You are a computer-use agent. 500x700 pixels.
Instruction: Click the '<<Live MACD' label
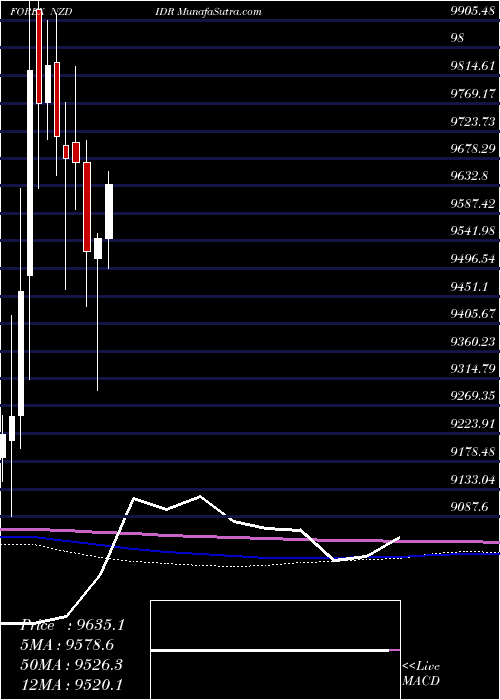421,673
